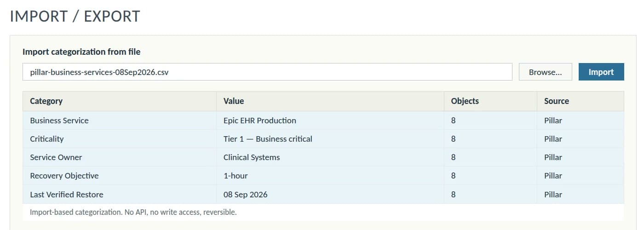Click Pillar source in Service Owner row
Image resolution: width=644 pixels, height=230 pixels.
553,157
